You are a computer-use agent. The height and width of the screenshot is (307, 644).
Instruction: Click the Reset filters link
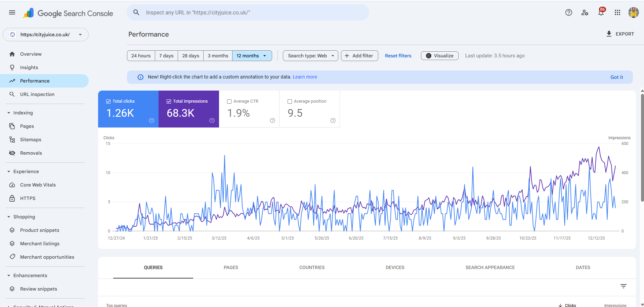[398, 56]
